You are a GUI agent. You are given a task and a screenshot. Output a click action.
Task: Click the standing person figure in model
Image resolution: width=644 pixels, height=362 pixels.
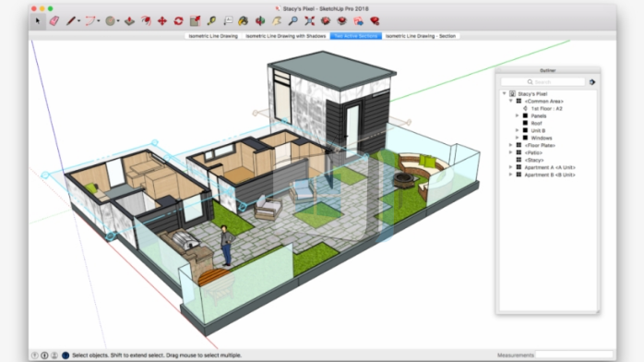[x=225, y=246]
